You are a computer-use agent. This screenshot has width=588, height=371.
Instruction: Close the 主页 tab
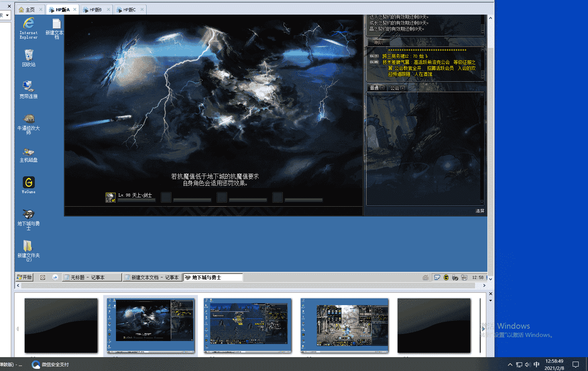[41, 9]
